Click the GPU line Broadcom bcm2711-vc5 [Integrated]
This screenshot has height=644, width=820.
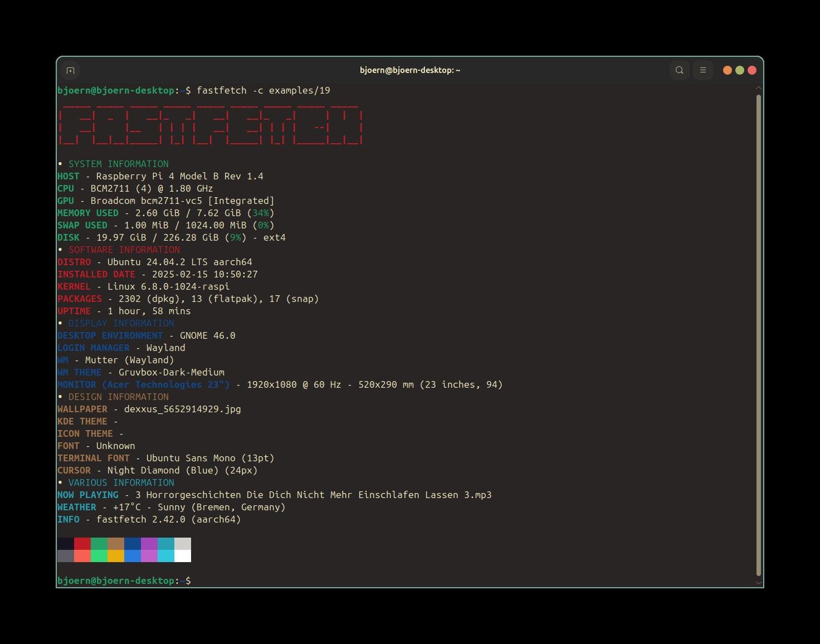click(166, 201)
